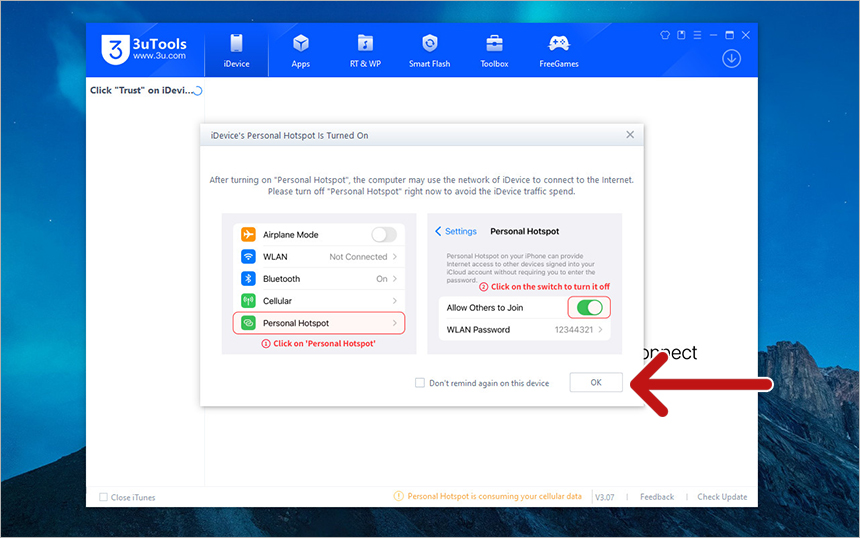Switch to the Apps tab
The image size is (860, 538).
(301, 50)
